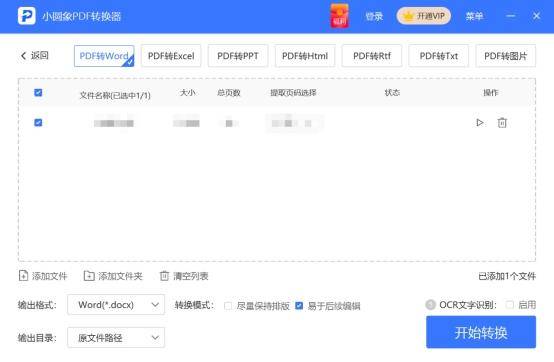Switch to the PDF转Rtf tab
This screenshot has height=362, width=554.
pyautogui.click(x=372, y=56)
